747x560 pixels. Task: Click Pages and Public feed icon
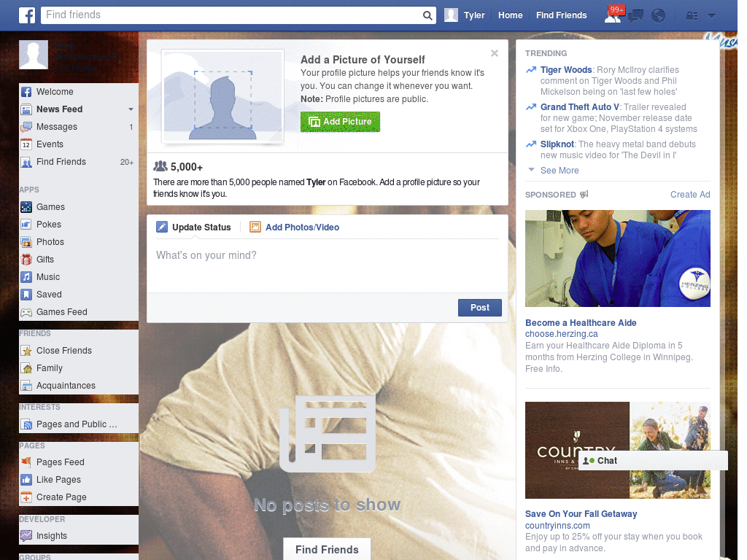26,424
